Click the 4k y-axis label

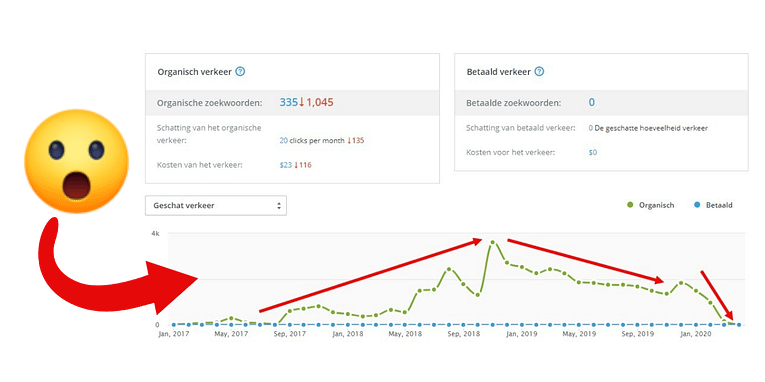point(155,234)
